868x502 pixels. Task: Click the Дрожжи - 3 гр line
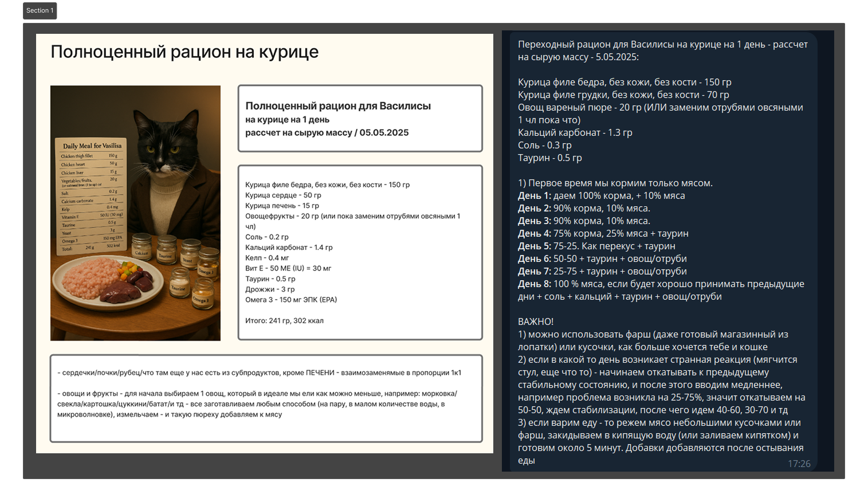(270, 289)
